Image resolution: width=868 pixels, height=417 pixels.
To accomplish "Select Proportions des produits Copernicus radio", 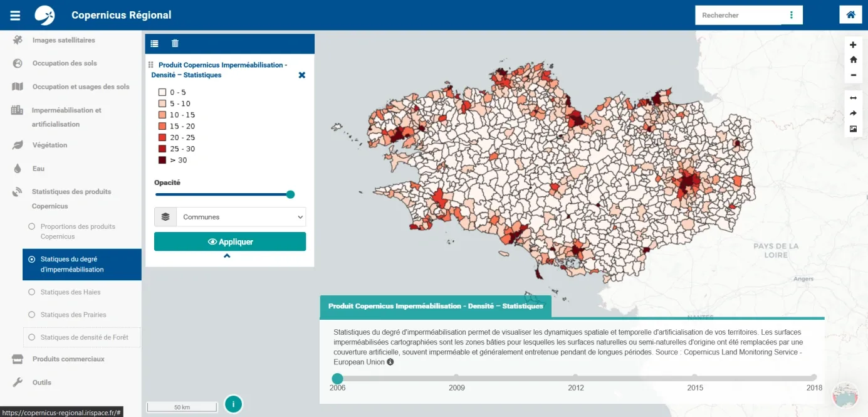I will click(32, 226).
